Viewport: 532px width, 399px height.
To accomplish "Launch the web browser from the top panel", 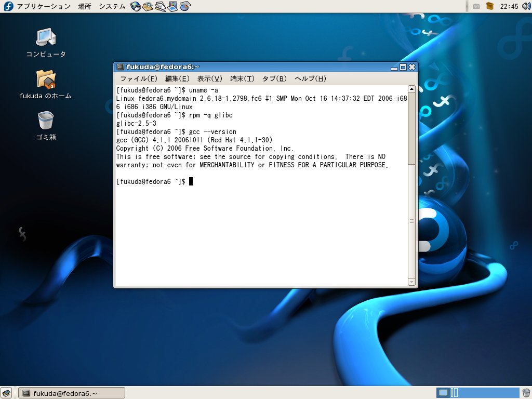I will (x=136, y=6).
